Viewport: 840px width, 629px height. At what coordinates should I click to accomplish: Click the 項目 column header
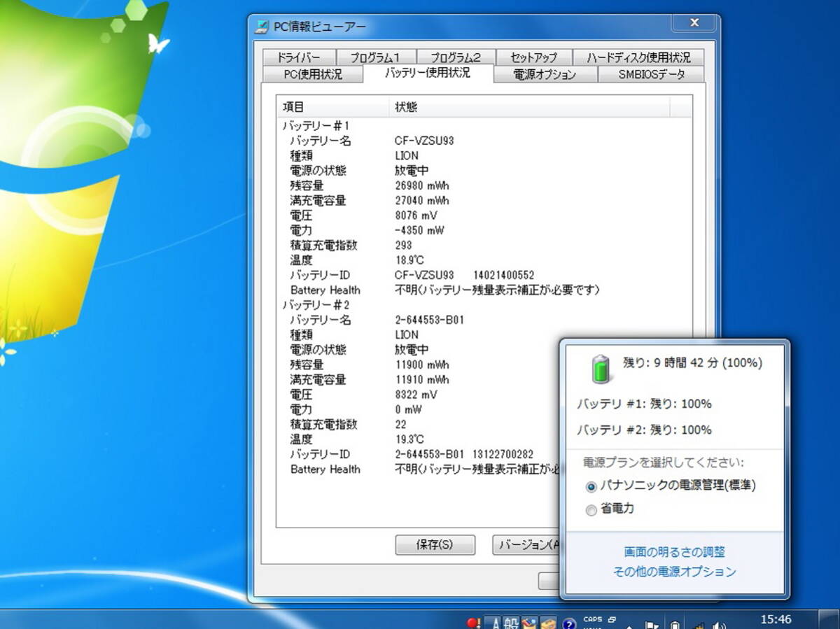point(332,107)
